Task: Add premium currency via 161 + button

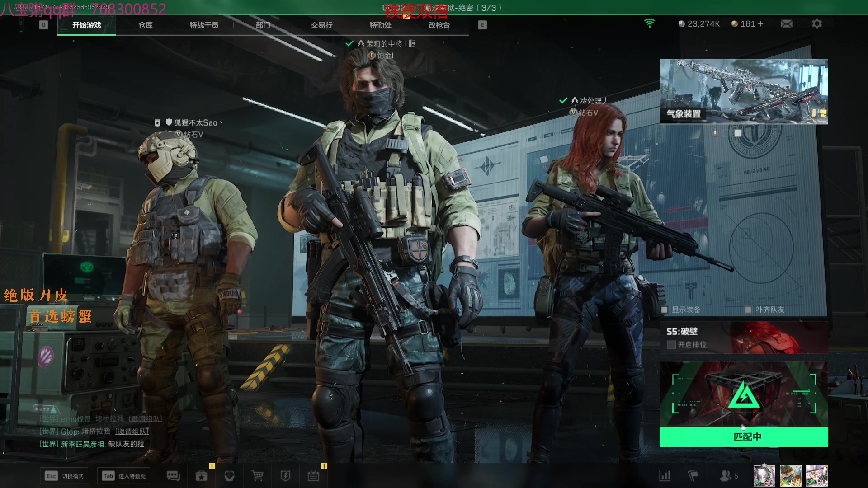Action: click(x=747, y=23)
